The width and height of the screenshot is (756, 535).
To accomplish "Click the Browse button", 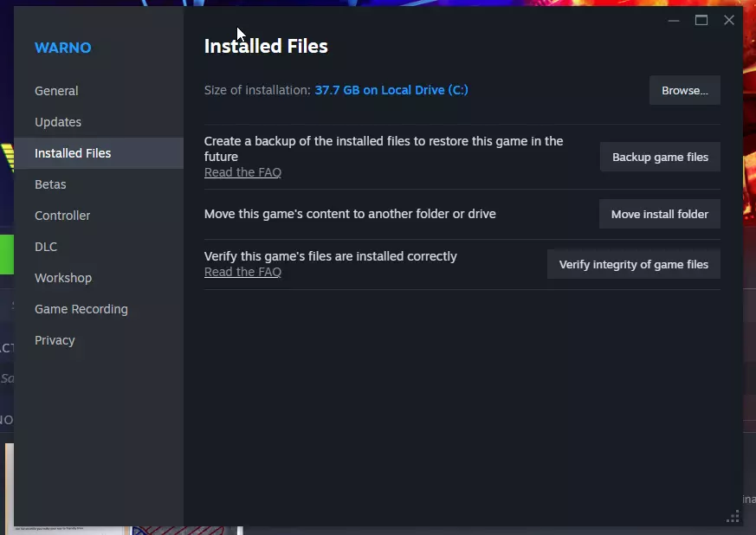I will click(684, 90).
